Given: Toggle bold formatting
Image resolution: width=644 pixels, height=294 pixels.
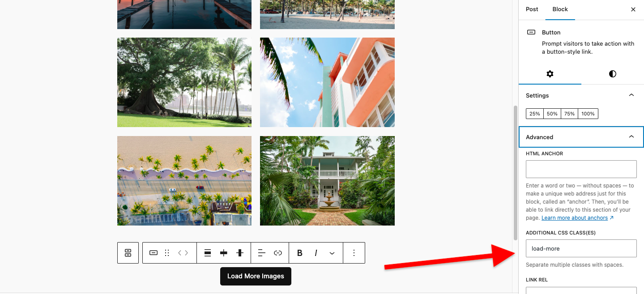Looking at the screenshot, I should tap(300, 253).
